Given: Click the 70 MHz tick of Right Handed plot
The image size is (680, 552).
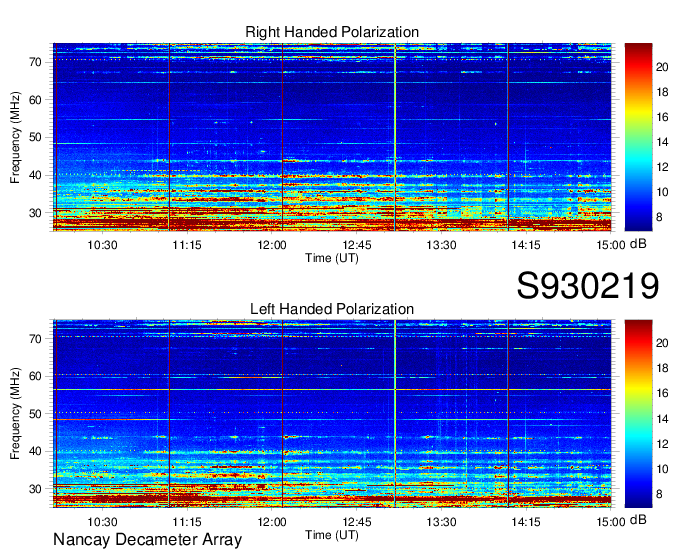Looking at the screenshot, I should 35,62.
